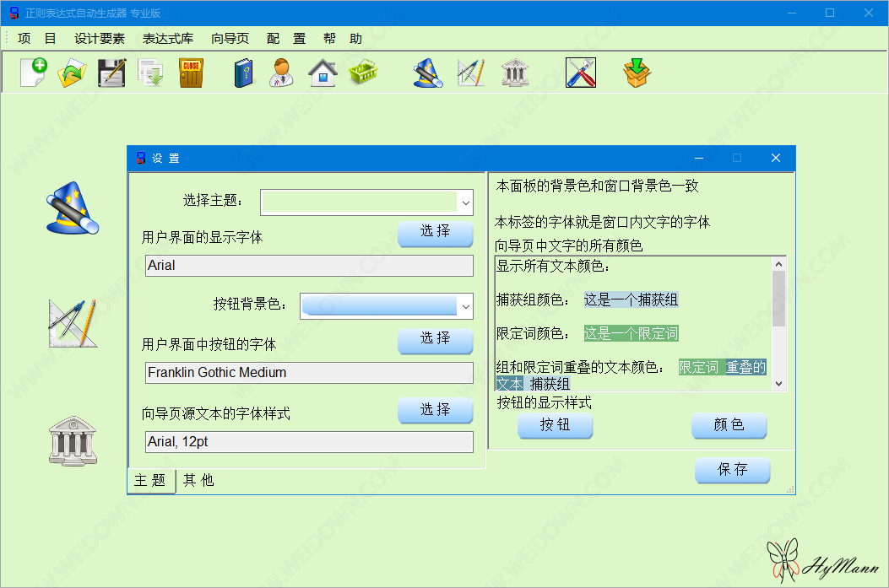The image size is (889, 588).
Task: Click the home page house icon
Action: click(x=323, y=73)
